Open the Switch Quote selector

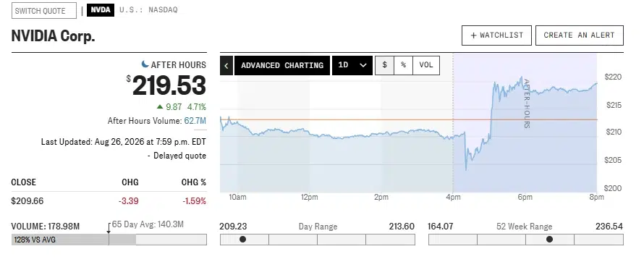pyautogui.click(x=44, y=11)
